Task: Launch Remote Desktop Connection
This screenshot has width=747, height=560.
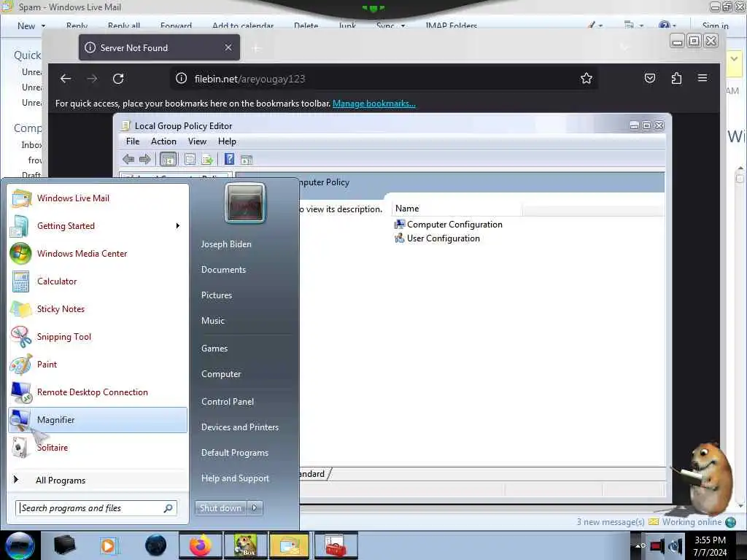Action: tap(98, 392)
